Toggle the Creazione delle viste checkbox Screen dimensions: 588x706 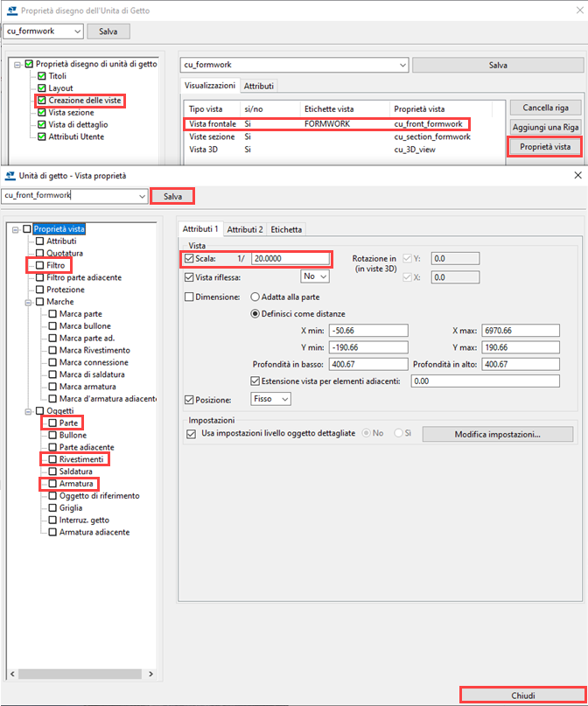click(x=42, y=101)
